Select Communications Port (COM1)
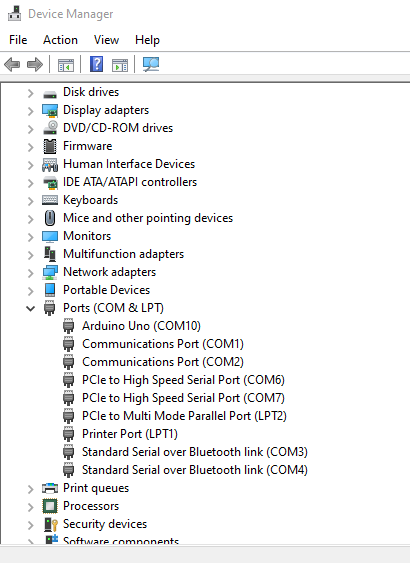 pyautogui.click(x=163, y=344)
